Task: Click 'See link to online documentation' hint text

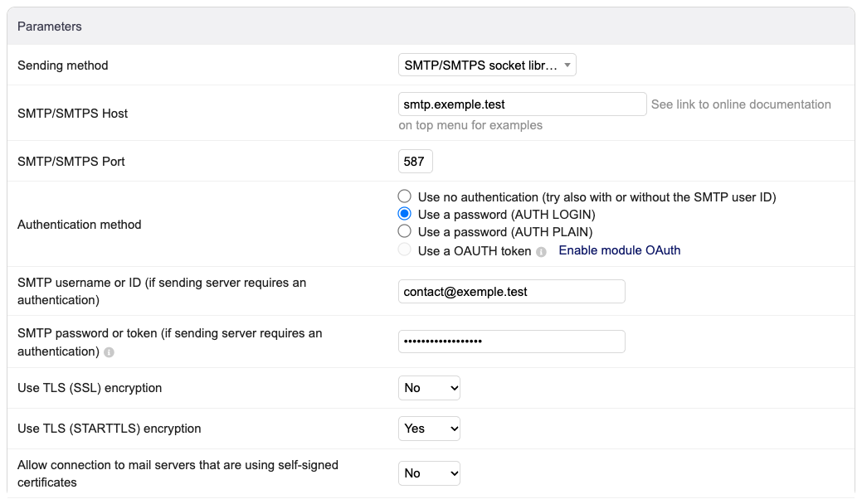Action: pos(741,104)
